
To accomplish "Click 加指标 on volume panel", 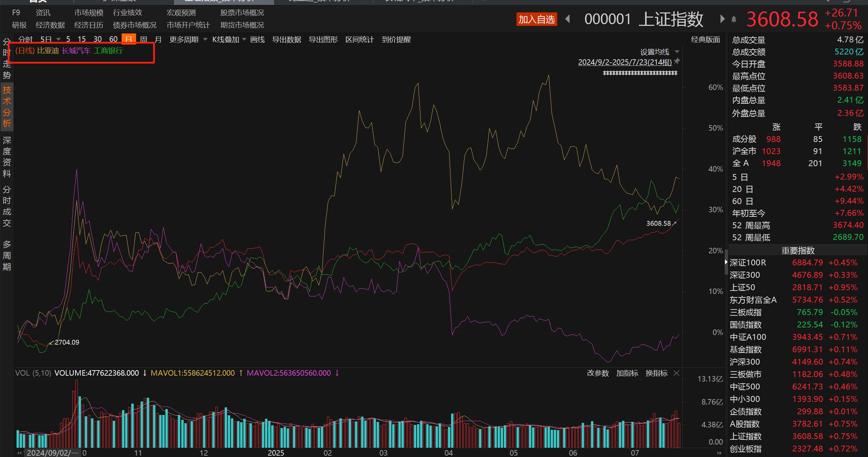I will click(x=627, y=373).
